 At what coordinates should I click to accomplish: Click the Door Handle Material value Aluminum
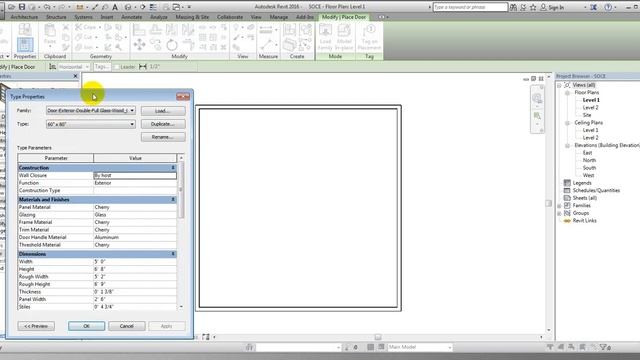pyautogui.click(x=135, y=237)
